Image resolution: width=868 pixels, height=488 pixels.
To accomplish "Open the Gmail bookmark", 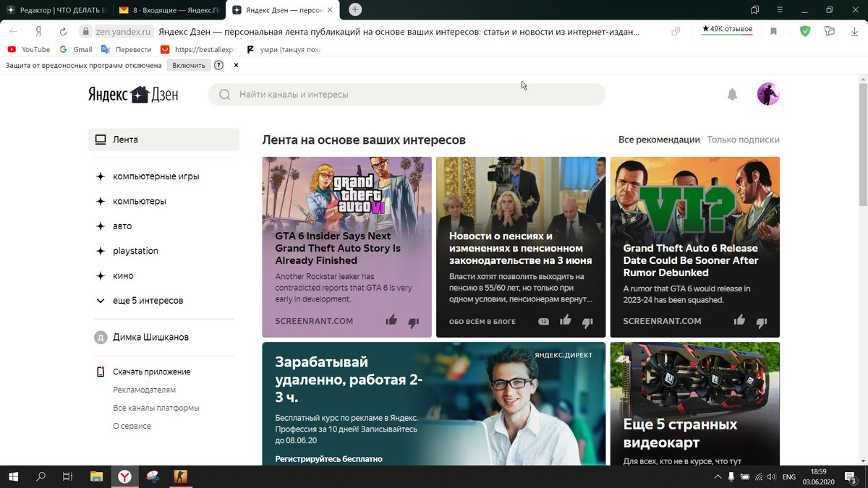I will [75, 49].
